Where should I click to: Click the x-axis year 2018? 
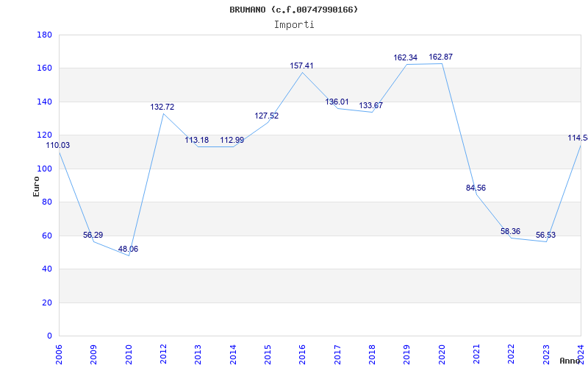tap(372, 355)
